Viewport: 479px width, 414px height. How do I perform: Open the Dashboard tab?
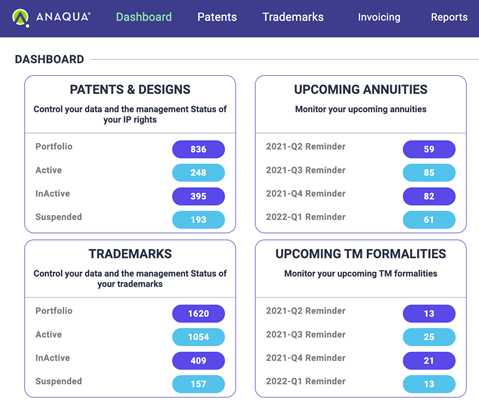tap(144, 17)
